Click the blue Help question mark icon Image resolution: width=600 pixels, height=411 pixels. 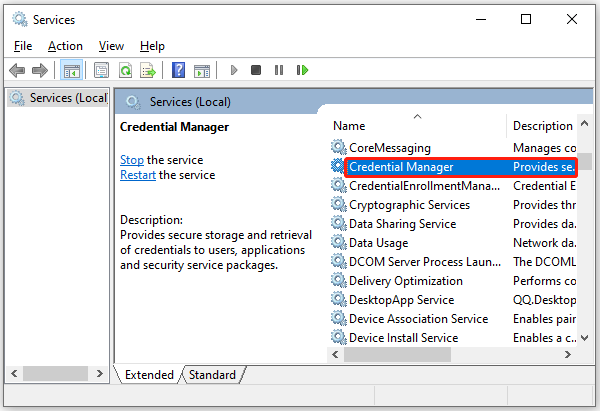[x=178, y=70]
